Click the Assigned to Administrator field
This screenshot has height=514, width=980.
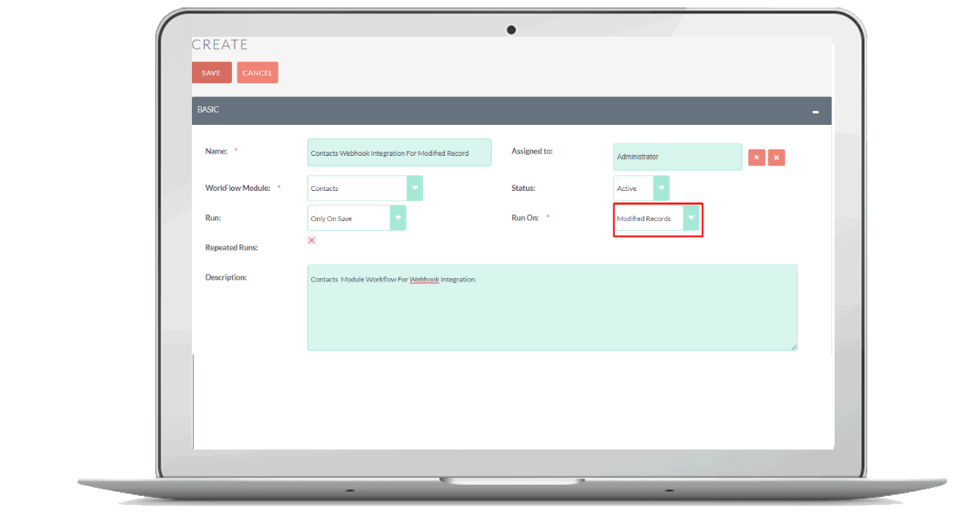click(678, 157)
